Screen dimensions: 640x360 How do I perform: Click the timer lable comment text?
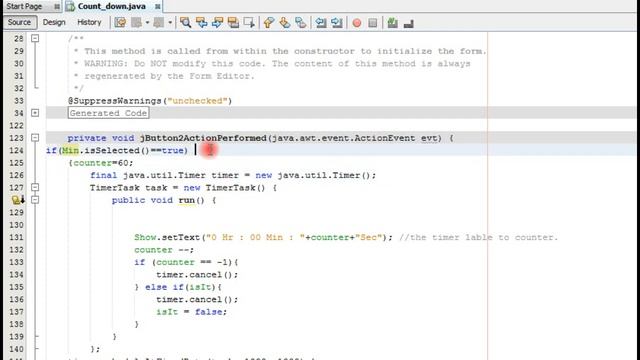478,237
